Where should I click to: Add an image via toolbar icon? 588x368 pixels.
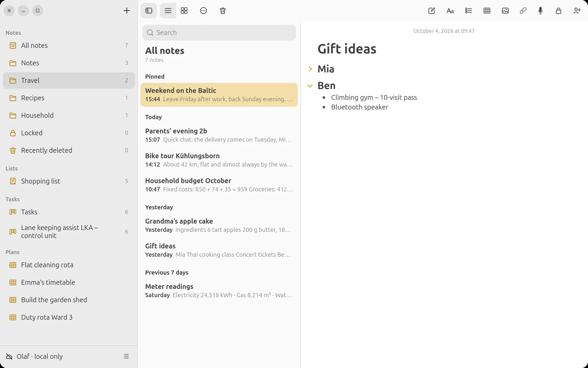505,11
